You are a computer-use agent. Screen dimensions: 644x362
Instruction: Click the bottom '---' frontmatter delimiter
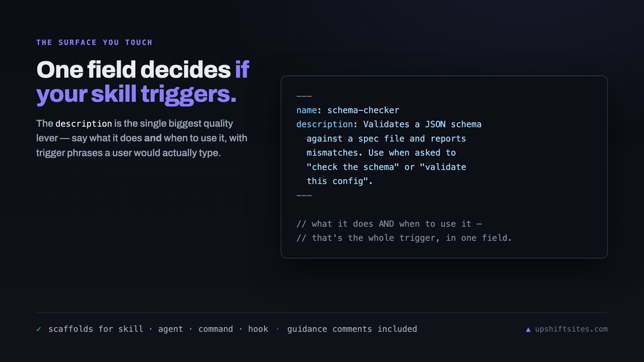(304, 195)
